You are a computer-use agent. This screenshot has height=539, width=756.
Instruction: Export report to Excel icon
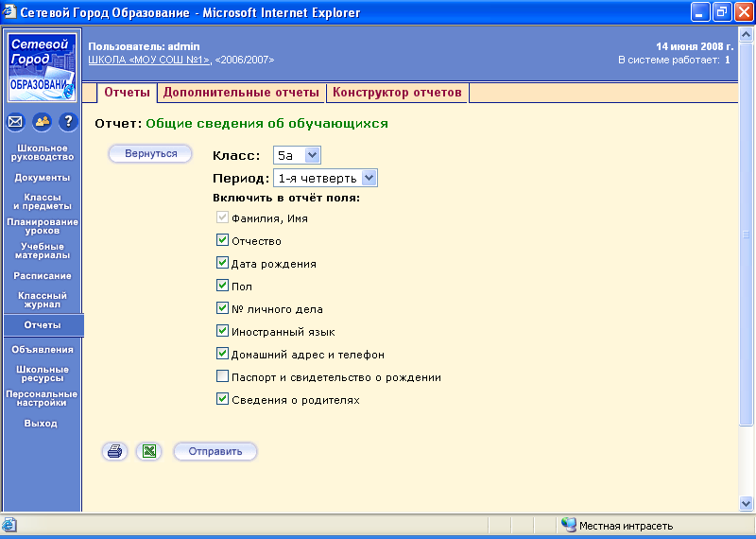tap(149, 452)
